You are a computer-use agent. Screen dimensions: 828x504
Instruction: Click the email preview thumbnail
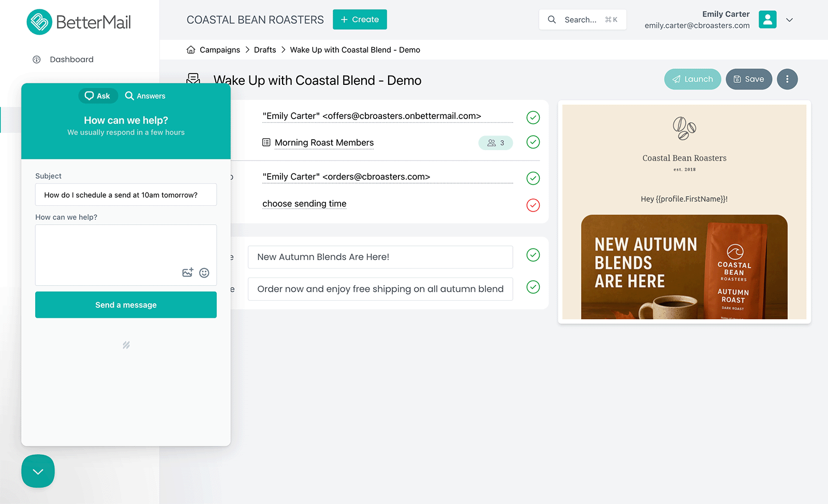click(x=684, y=212)
